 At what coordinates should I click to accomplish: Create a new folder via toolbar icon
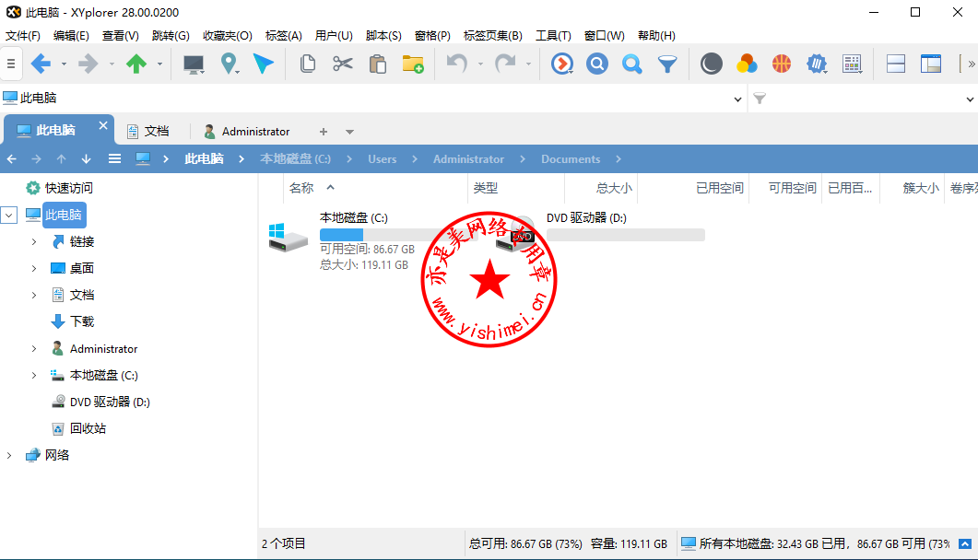pos(412,64)
